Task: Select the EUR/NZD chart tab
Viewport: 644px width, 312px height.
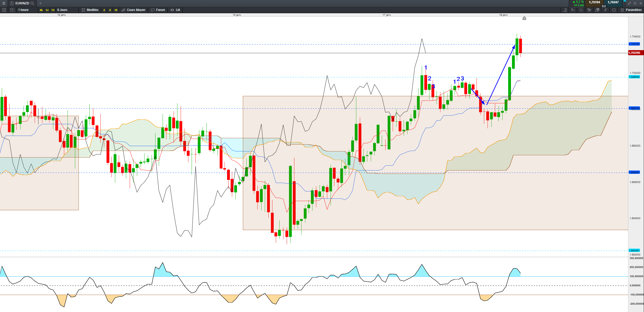Action: (x=22, y=3)
